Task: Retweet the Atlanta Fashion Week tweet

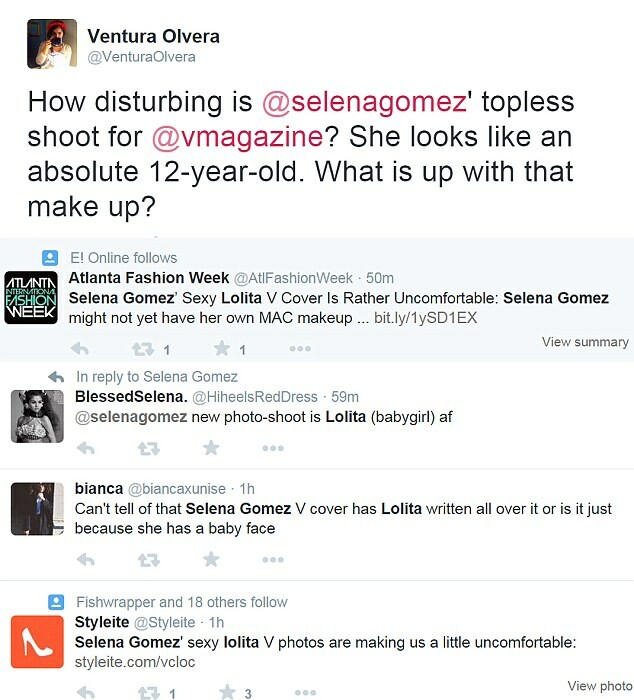Action: coord(143,349)
